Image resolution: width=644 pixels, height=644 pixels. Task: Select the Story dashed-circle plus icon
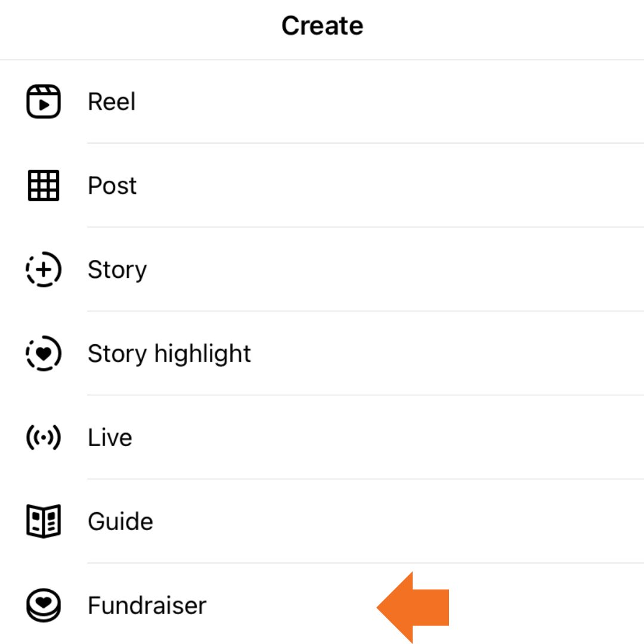(44, 270)
